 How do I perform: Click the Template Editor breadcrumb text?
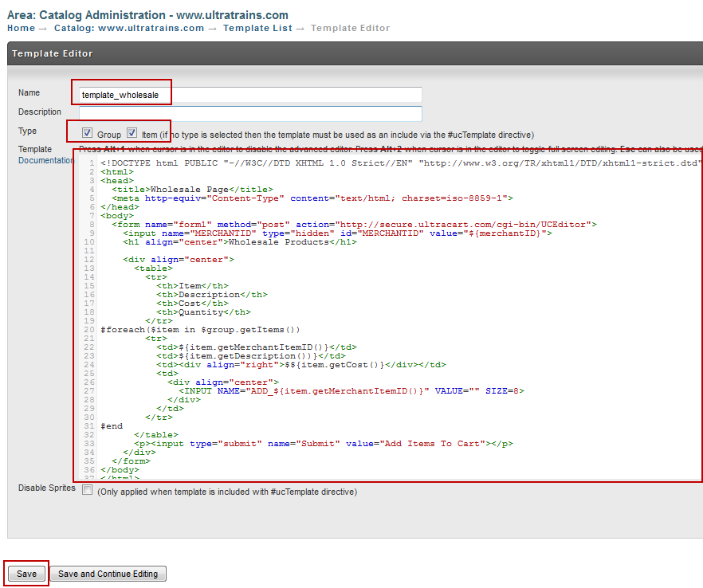(350, 28)
